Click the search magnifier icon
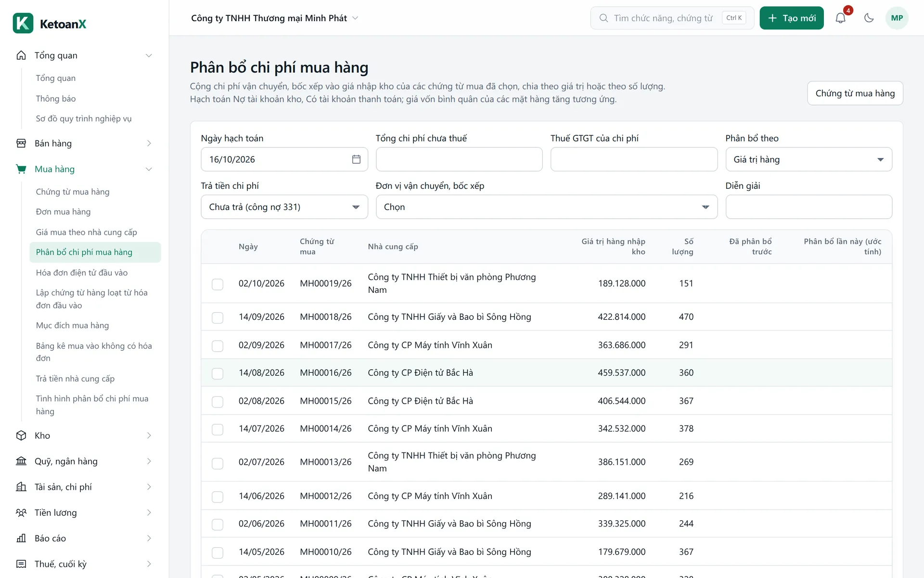Image resolution: width=924 pixels, height=578 pixels. coord(603,18)
